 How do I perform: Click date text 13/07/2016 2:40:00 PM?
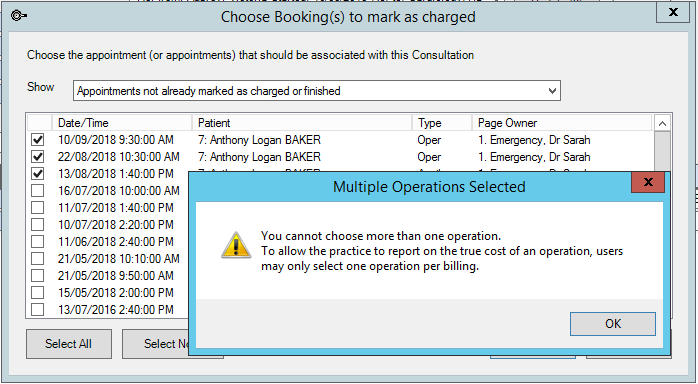click(x=116, y=309)
